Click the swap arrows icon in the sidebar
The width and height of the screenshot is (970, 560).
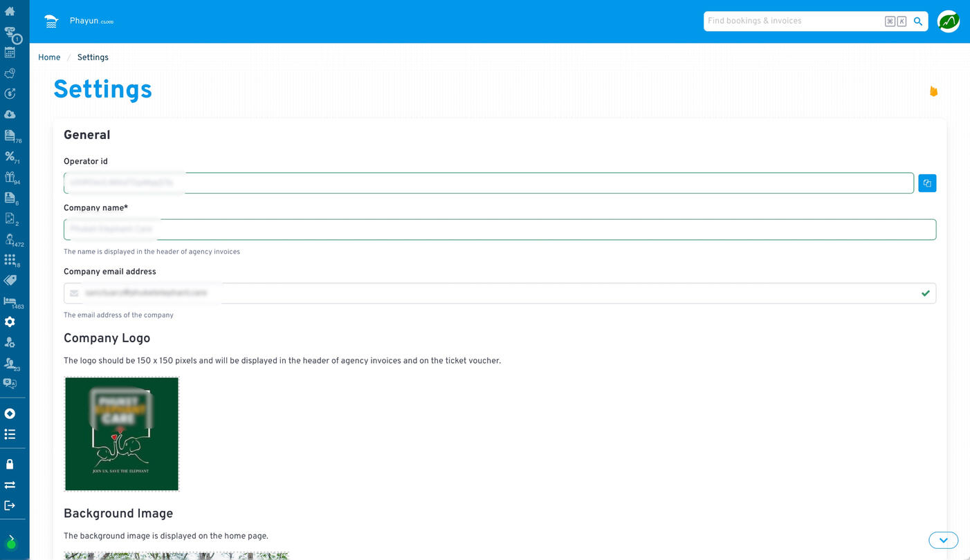point(10,485)
